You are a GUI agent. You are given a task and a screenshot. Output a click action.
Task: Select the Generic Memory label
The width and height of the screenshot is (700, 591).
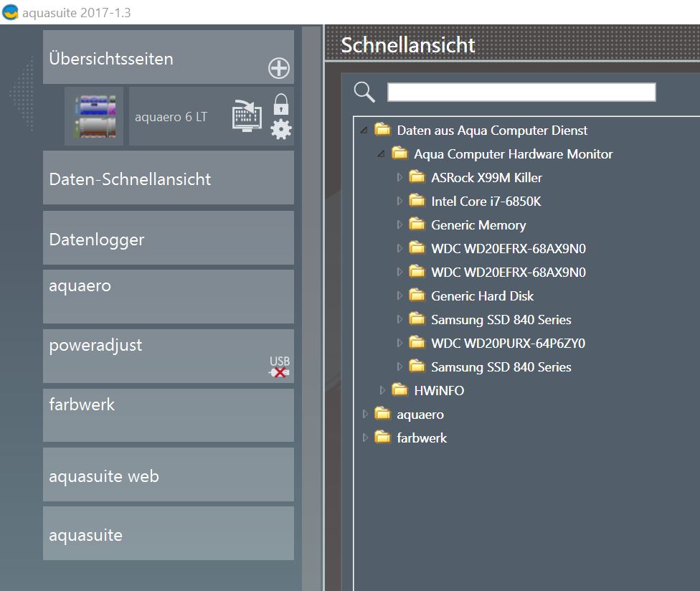(x=478, y=225)
